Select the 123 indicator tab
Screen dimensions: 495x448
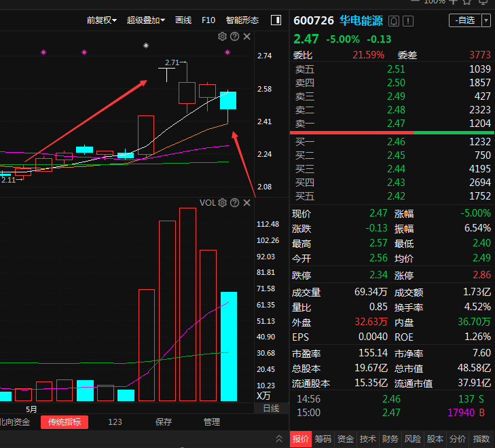(115, 422)
